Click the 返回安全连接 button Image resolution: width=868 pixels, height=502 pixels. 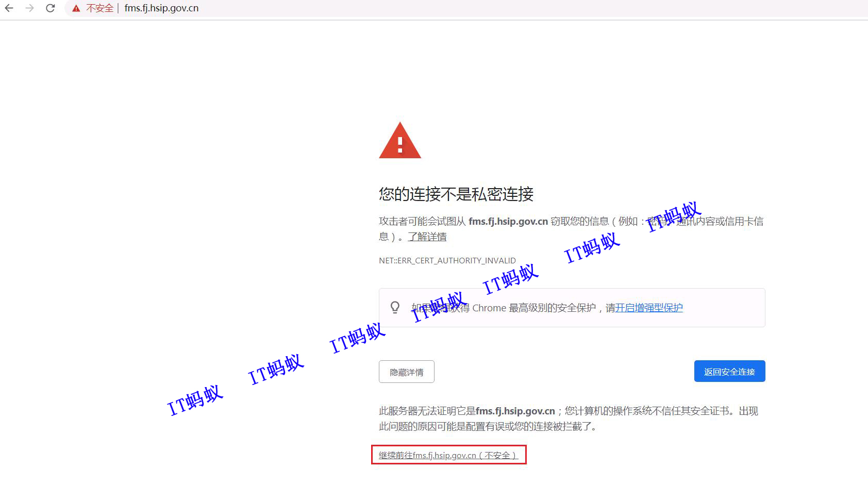tap(729, 371)
